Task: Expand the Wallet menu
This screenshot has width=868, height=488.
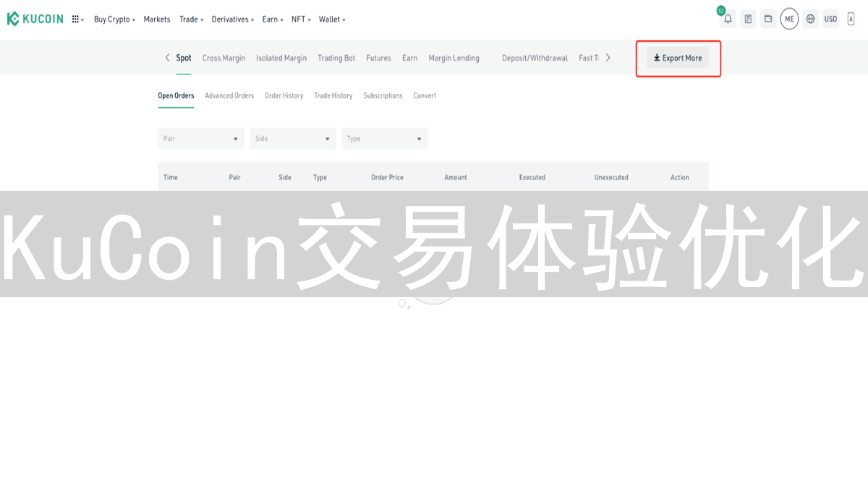Action: [332, 20]
